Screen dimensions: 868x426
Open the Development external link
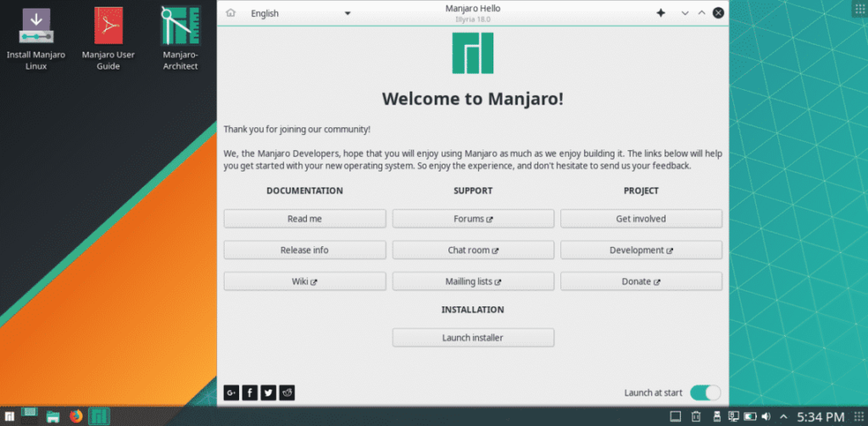641,249
